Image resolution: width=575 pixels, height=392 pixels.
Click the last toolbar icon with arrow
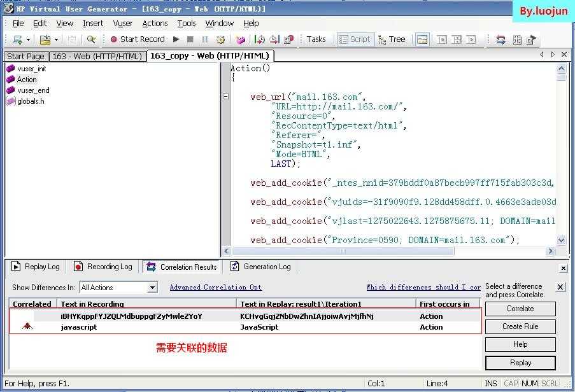point(531,39)
